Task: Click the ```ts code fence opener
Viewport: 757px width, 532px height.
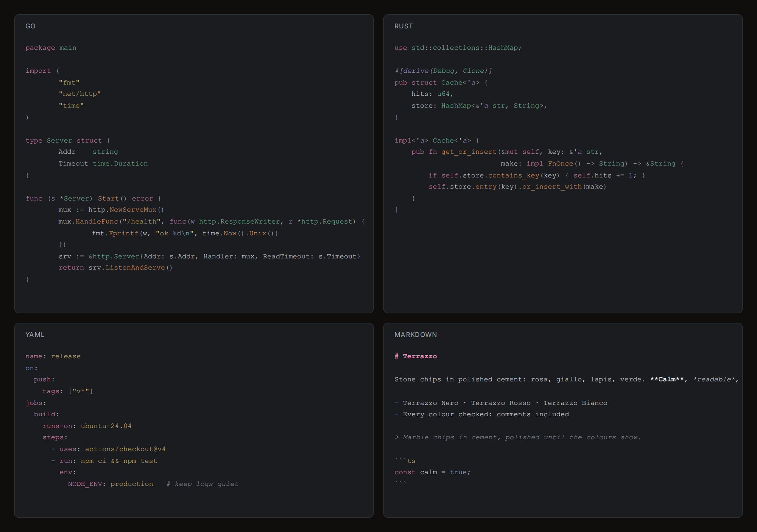Action: pos(405,461)
